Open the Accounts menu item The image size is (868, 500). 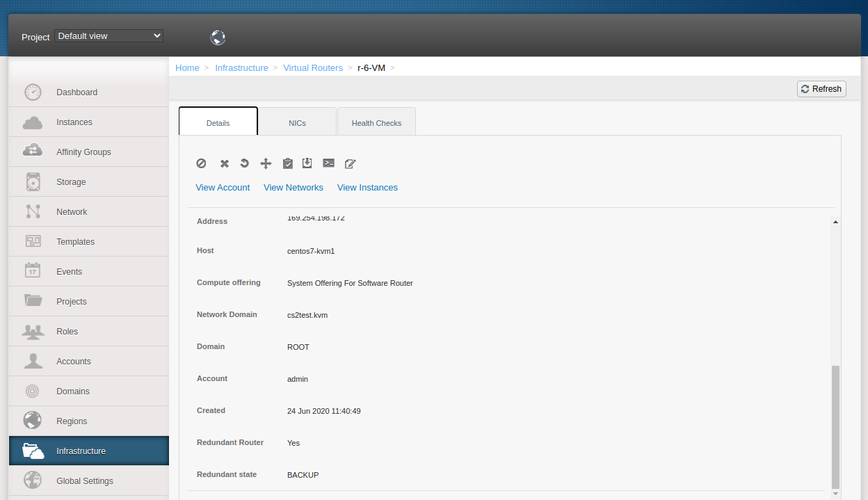(x=88, y=361)
